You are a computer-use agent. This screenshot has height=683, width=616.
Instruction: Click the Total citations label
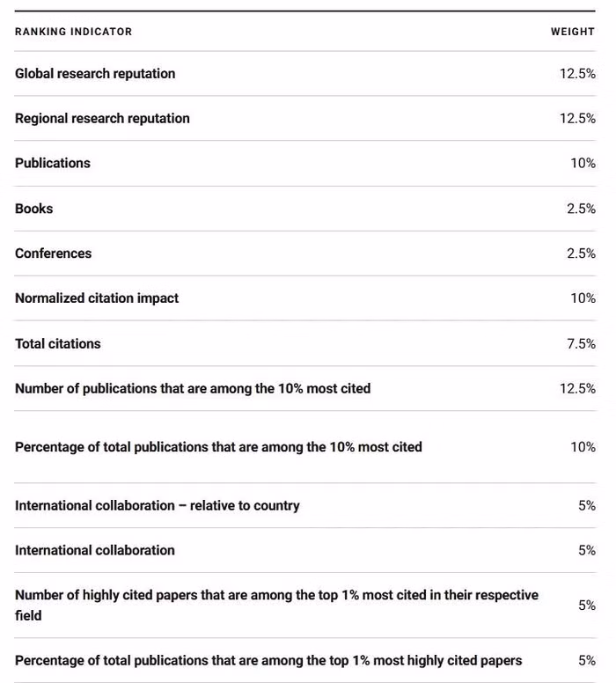click(58, 343)
